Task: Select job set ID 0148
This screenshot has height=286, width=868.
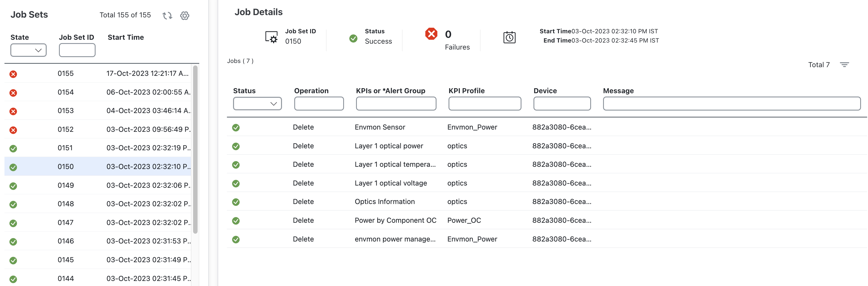Action: point(65,204)
